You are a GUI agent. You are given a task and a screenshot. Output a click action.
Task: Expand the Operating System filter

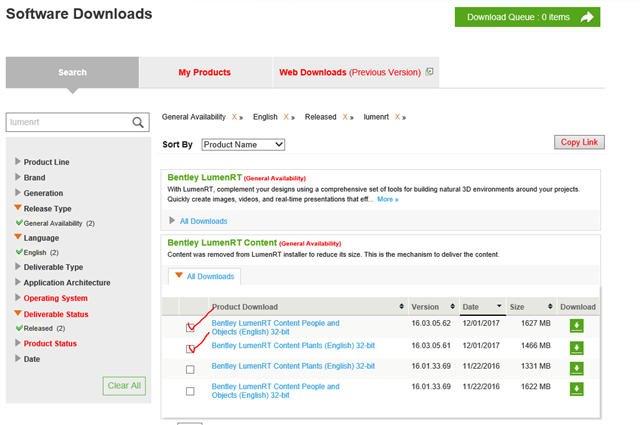[18, 297]
